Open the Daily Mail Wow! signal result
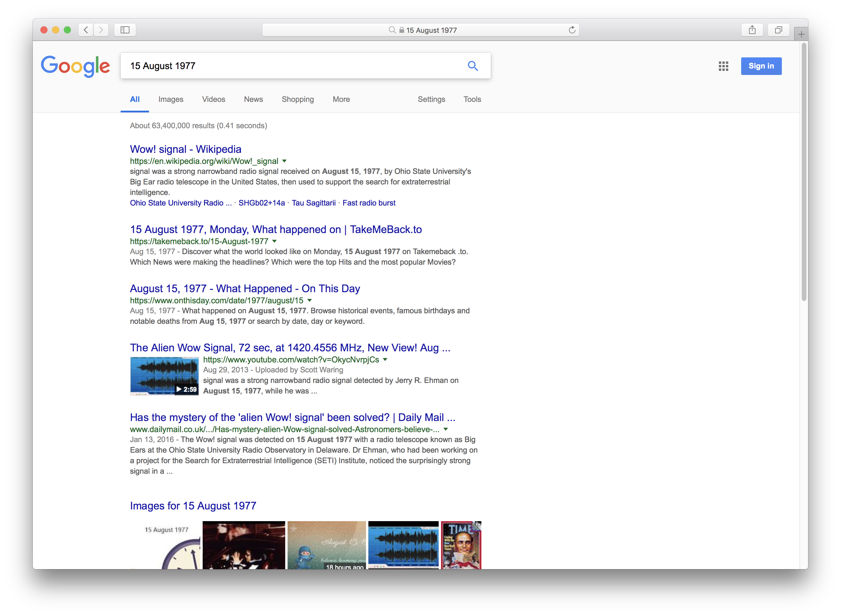841x616 pixels. 293,417
